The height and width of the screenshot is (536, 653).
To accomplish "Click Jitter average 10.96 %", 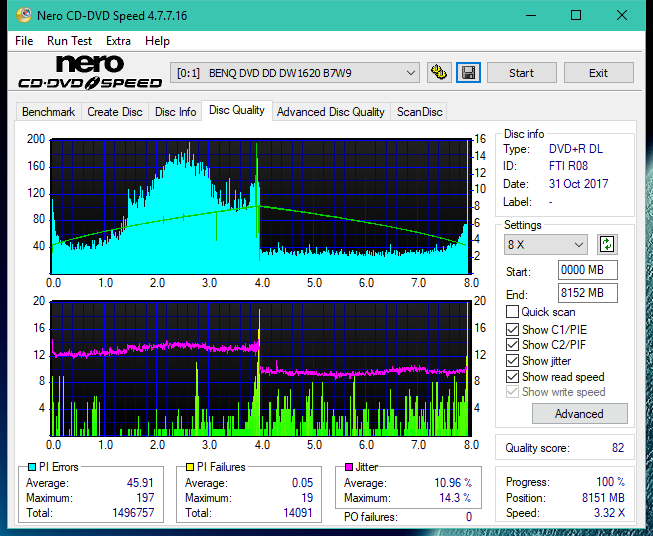I will pyautogui.click(x=453, y=483).
